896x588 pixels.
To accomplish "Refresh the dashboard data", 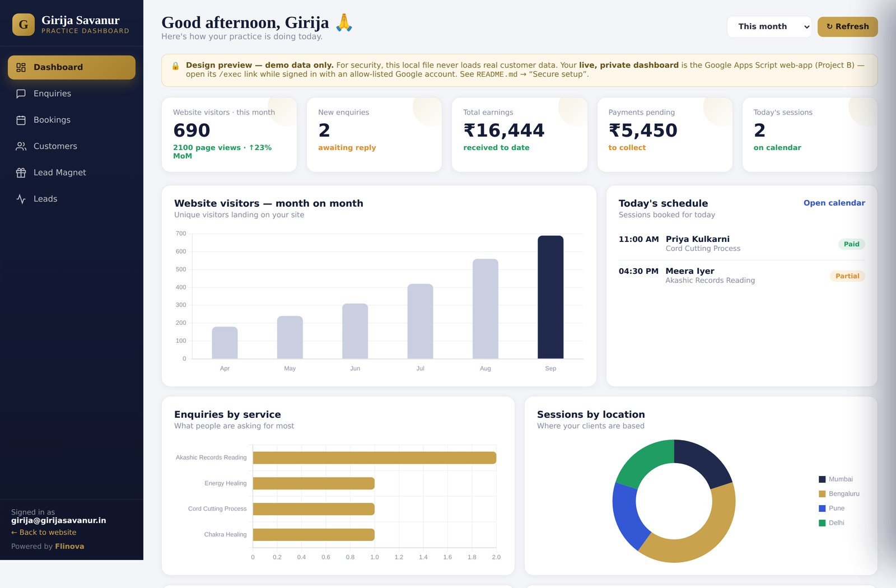I will 847,27.
